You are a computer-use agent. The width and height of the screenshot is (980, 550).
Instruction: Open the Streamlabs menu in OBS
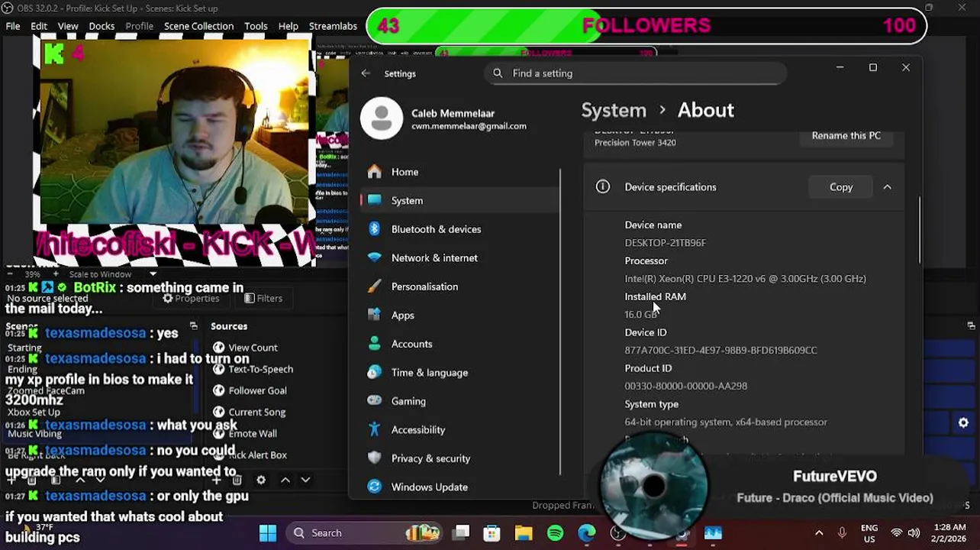coord(333,26)
